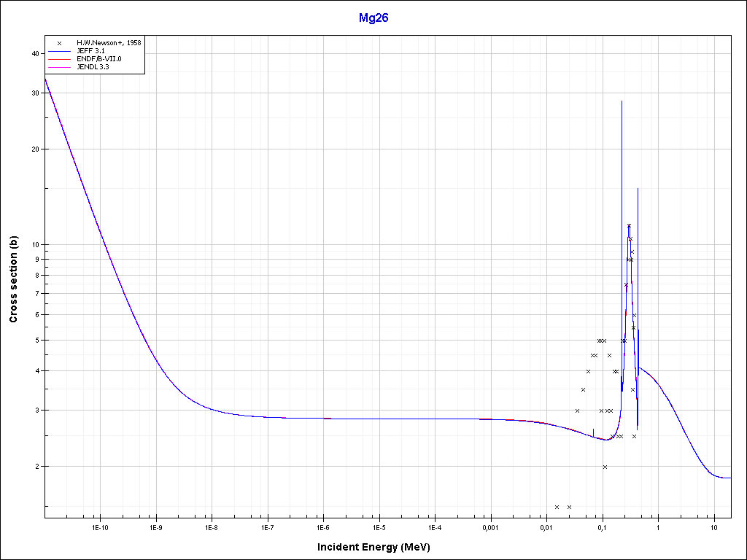Viewport: 747px width, 560px height.
Task: Click the cross data point at 2 b
Action: pos(605,467)
